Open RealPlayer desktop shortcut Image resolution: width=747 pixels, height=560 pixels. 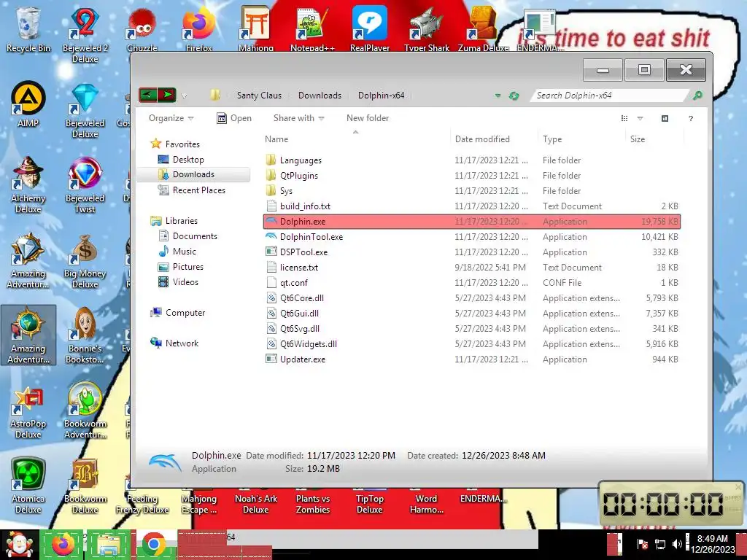369,28
